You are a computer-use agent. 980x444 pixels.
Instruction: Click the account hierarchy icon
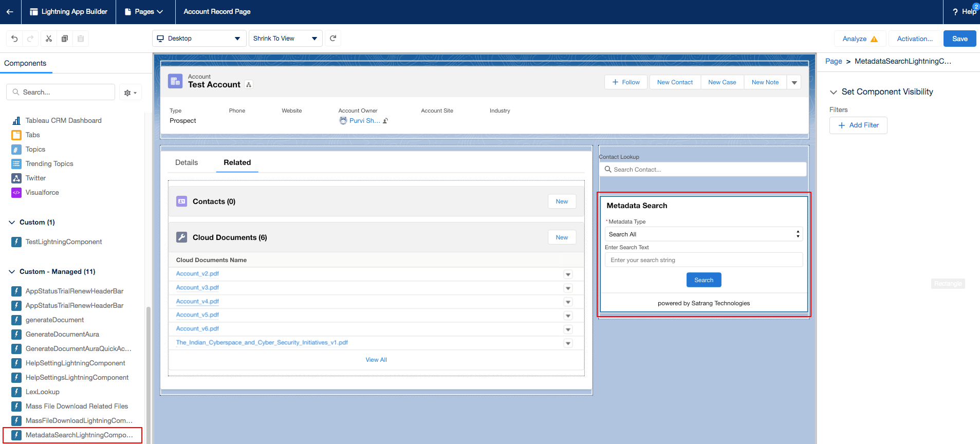pos(249,85)
